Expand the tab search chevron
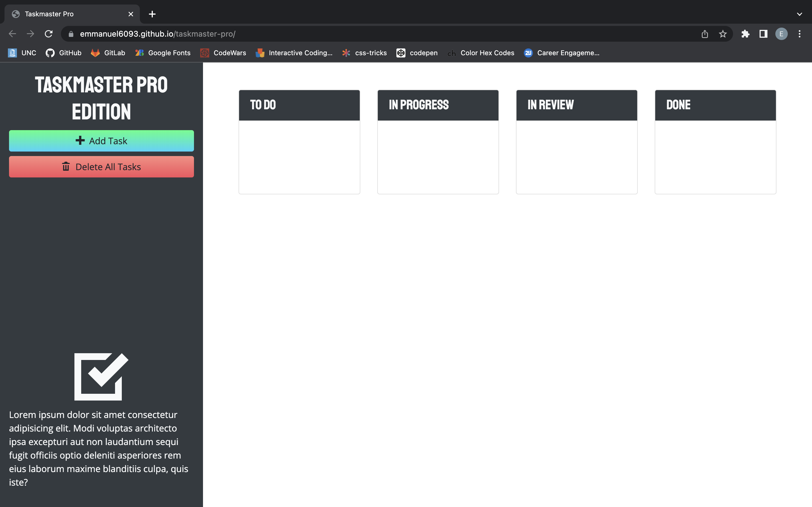Screen dimensions: 812x507 pyautogui.click(x=800, y=14)
